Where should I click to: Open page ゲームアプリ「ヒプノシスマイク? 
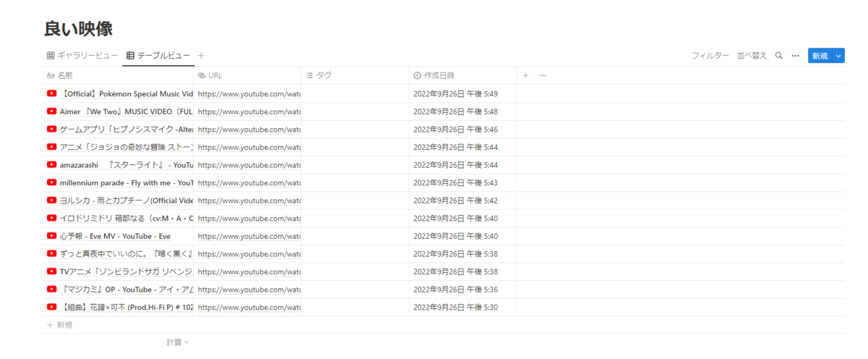tap(127, 130)
